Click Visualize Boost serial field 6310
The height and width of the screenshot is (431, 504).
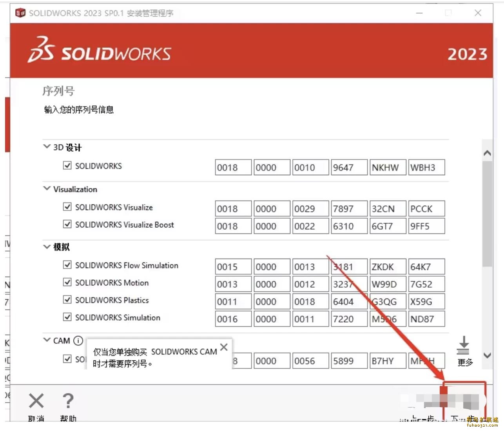tap(349, 226)
